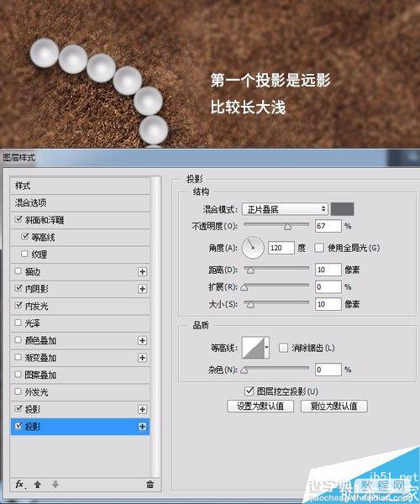420x504 pixels.
Task: Select the highlighted 投影 row
Action: pos(81,427)
